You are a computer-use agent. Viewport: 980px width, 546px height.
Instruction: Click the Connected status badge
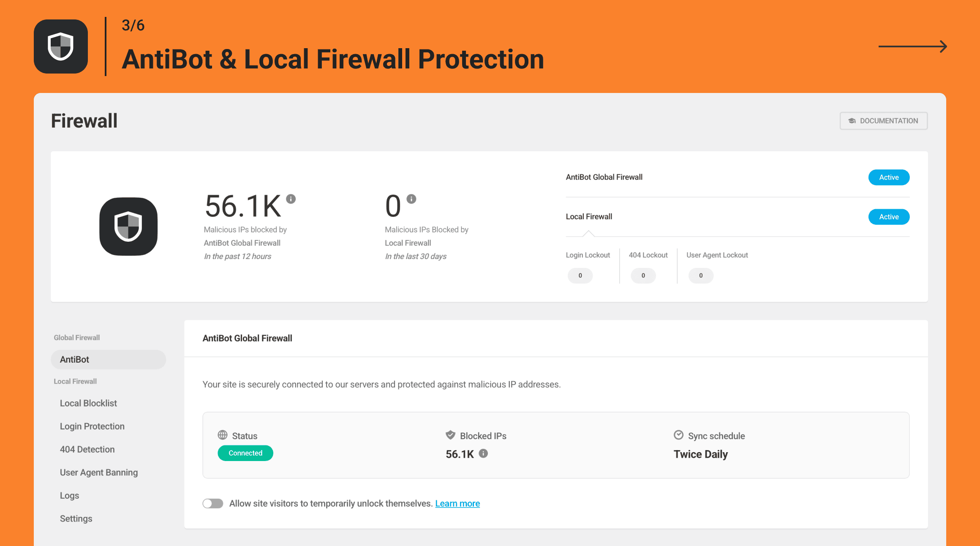coord(245,453)
